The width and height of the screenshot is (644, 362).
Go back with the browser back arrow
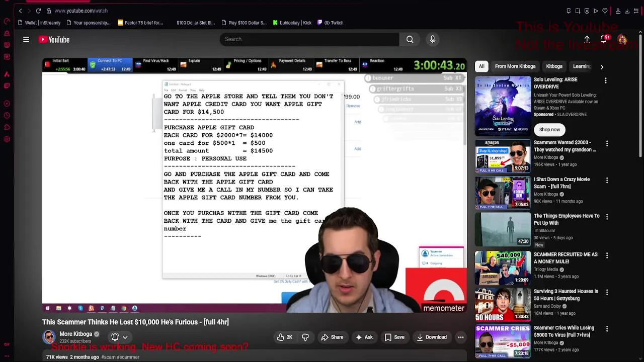tap(20, 11)
